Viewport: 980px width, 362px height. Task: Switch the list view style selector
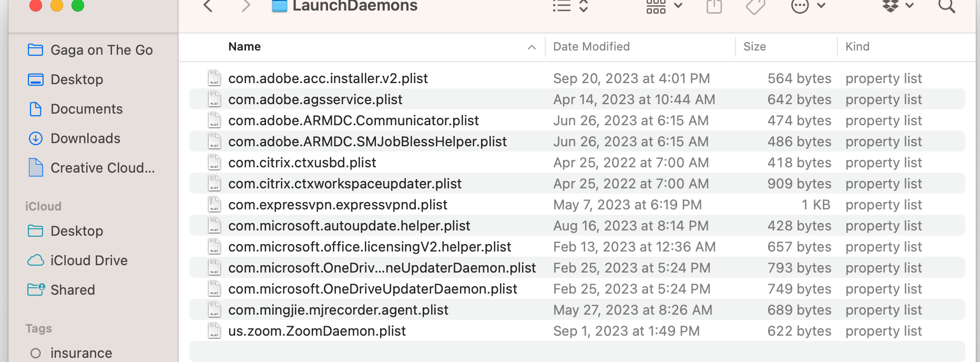tap(570, 6)
